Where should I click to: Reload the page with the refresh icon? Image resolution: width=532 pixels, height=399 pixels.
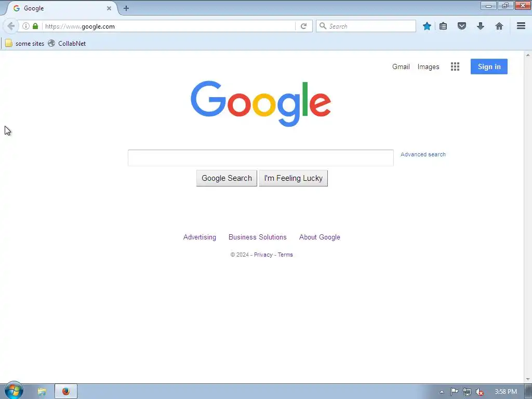303,26
